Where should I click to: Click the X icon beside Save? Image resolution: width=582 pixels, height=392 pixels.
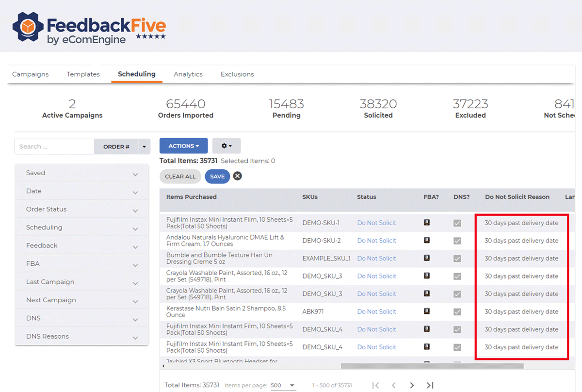tap(237, 176)
